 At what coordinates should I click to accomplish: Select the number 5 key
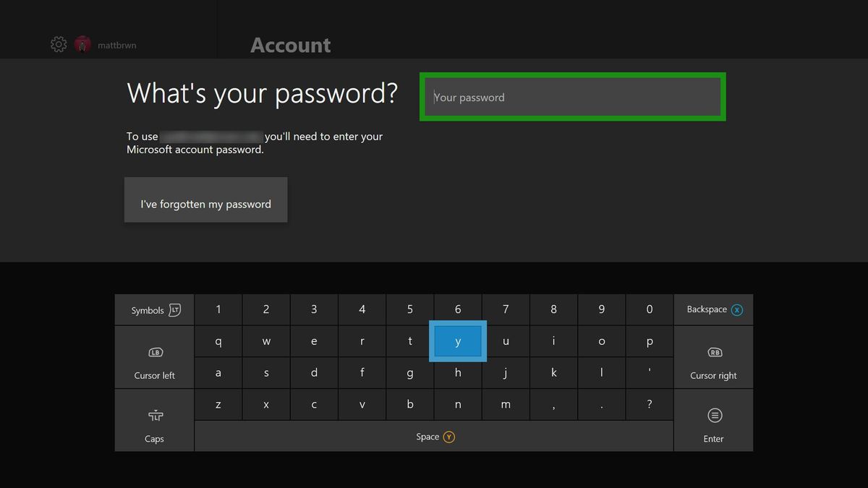[410, 310]
